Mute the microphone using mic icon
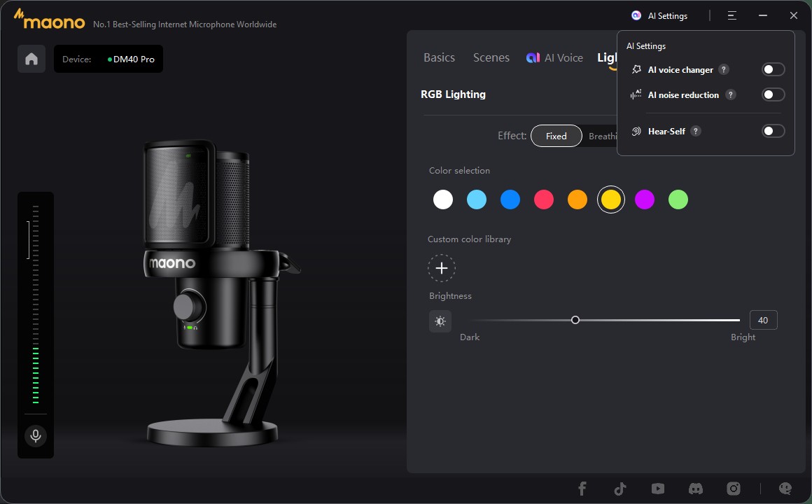The width and height of the screenshot is (812, 504). [36, 435]
